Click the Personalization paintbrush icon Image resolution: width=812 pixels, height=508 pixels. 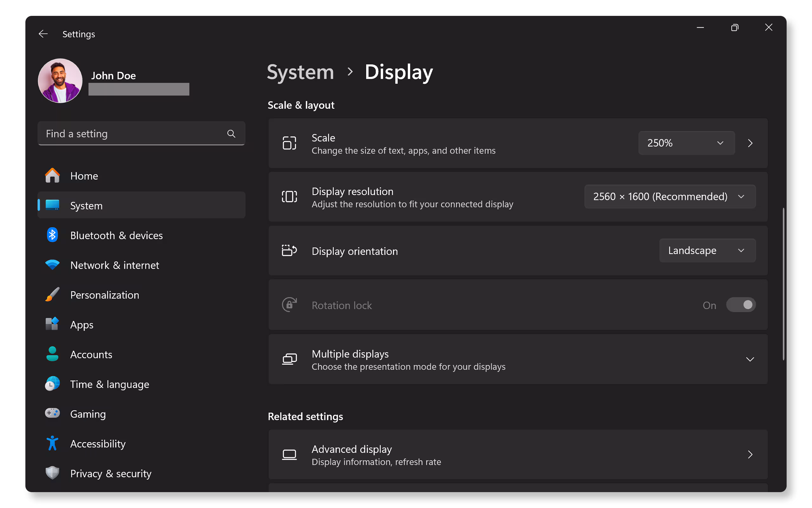52,294
